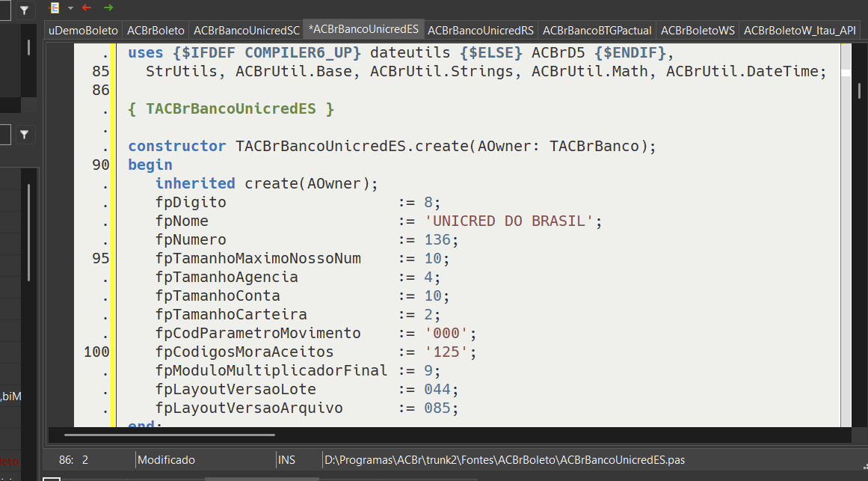The image size is (868, 481).
Task: Click the '125' string on fpCodigosMoraAceitos line
Action: 446,352
